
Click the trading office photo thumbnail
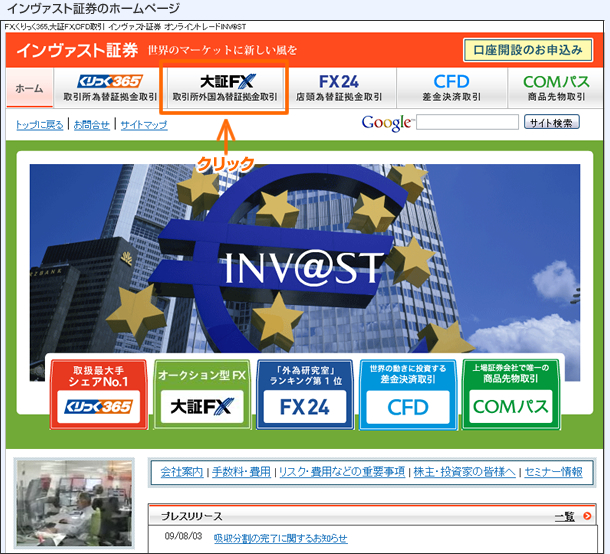[x=74, y=503]
